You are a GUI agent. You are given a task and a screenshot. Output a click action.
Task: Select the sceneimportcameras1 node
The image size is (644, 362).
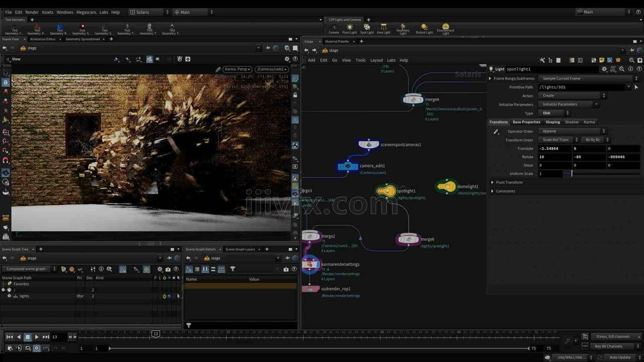coord(369,144)
